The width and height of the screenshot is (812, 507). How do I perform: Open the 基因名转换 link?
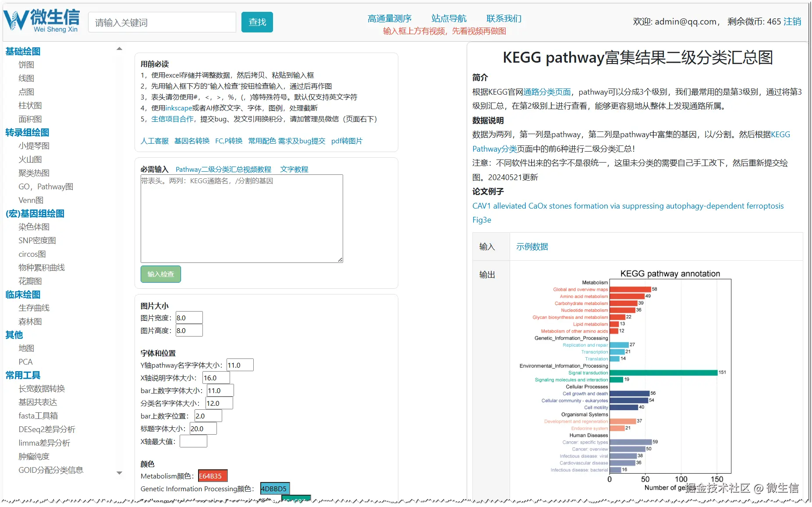[192, 141]
